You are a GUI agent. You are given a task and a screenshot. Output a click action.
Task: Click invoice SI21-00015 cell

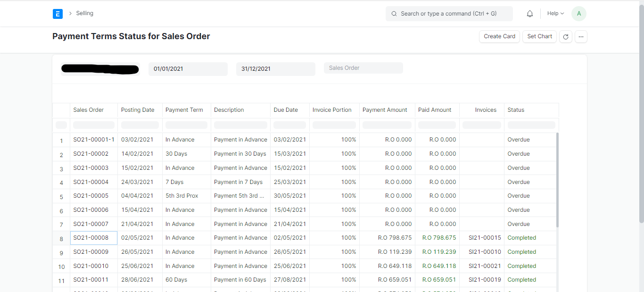point(482,238)
